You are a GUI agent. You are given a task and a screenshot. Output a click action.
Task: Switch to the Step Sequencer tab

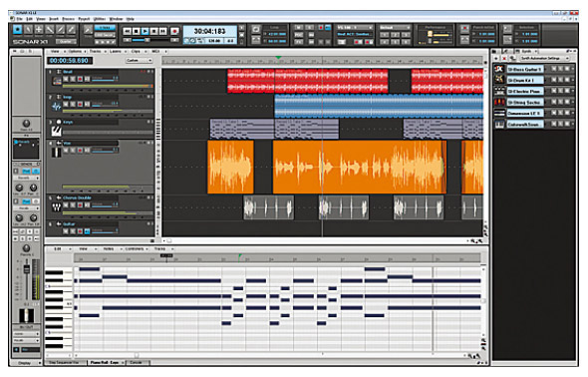(64, 363)
